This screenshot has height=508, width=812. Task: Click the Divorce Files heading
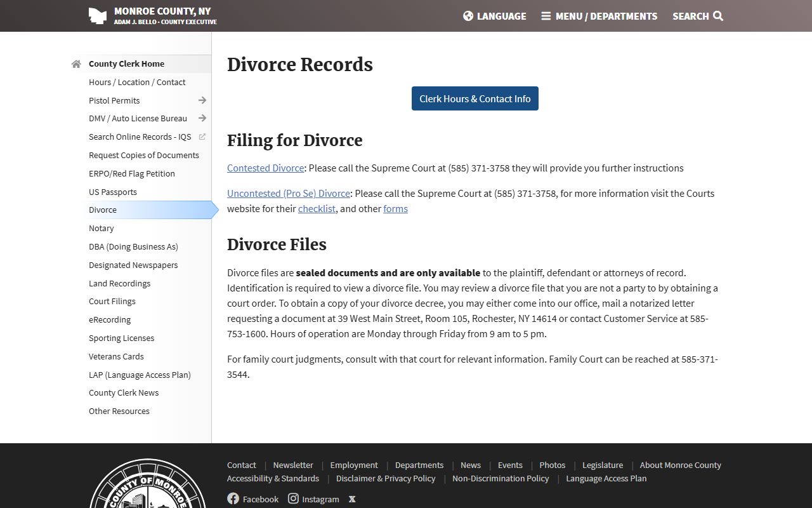click(x=277, y=244)
